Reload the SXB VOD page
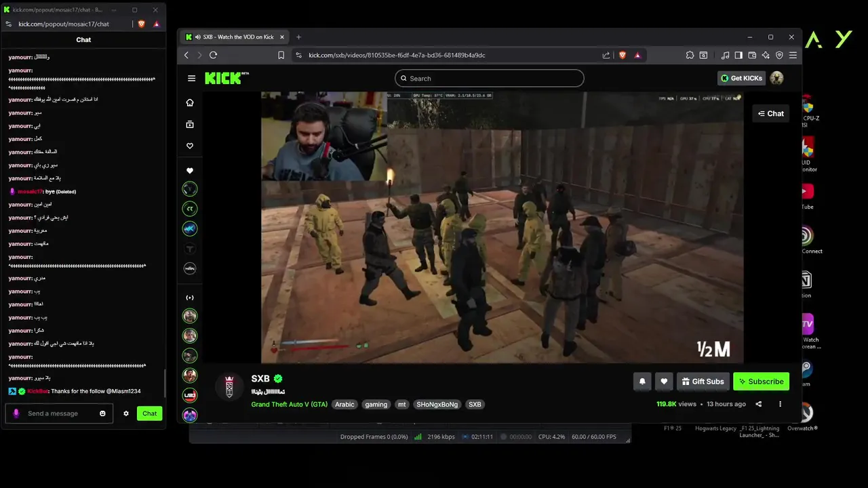Screen dimensions: 868x488 [213, 55]
